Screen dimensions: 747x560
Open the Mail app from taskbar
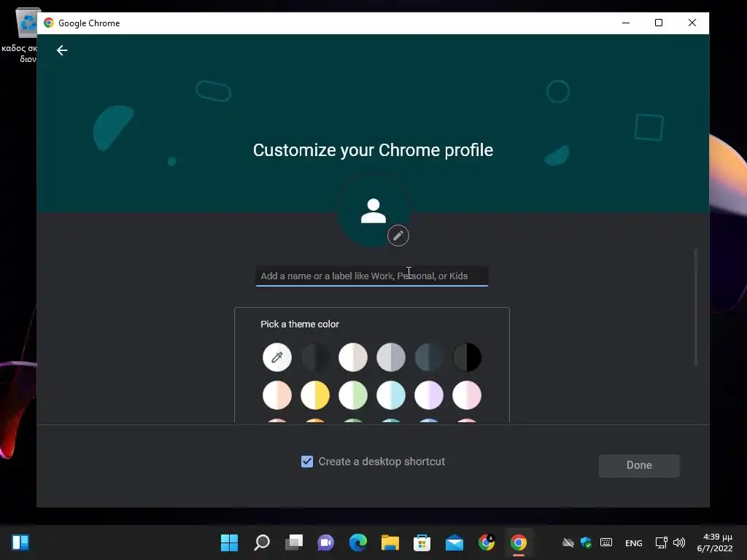click(x=454, y=542)
